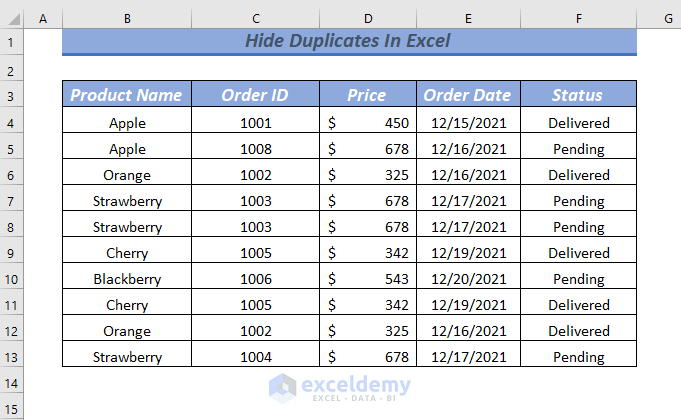Select row 3 header
681x420 pixels.
(x=11, y=95)
